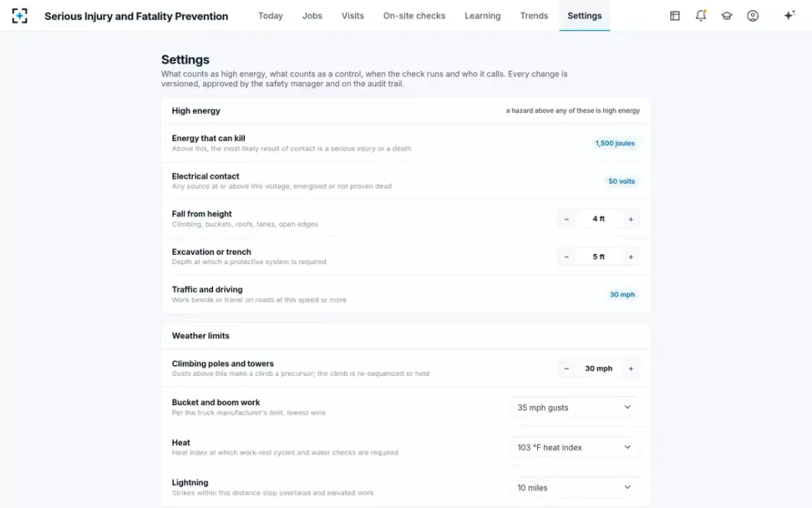Image resolution: width=812 pixels, height=508 pixels.
Task: Click the 30 mph traffic value
Action: (x=623, y=295)
